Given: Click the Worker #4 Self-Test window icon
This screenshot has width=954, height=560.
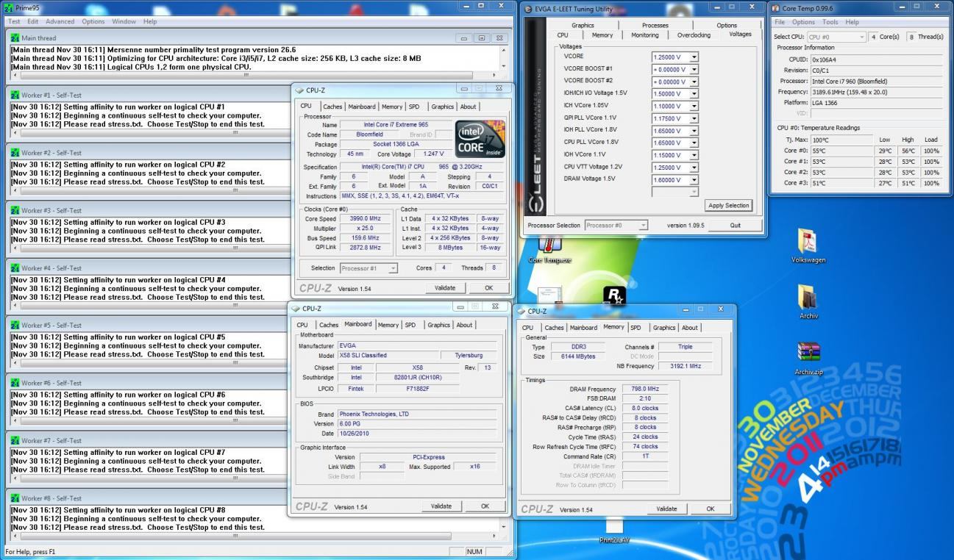Looking at the screenshot, I should [x=15, y=268].
